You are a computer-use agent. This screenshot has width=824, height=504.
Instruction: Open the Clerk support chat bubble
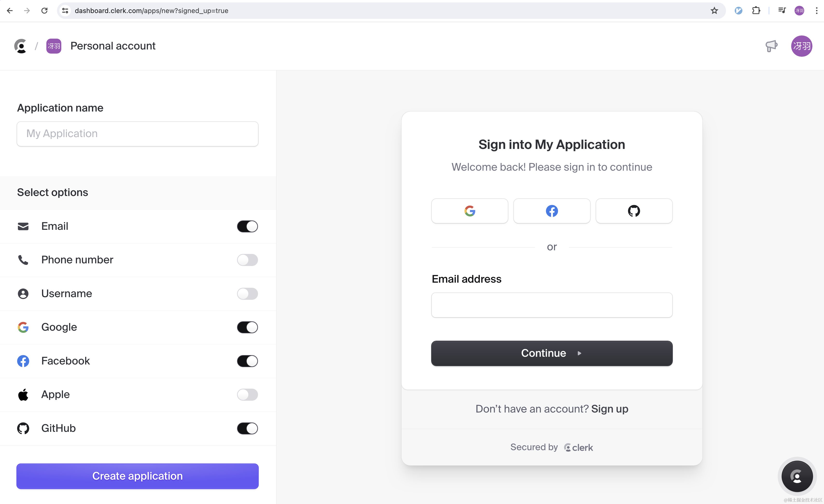pos(797,476)
